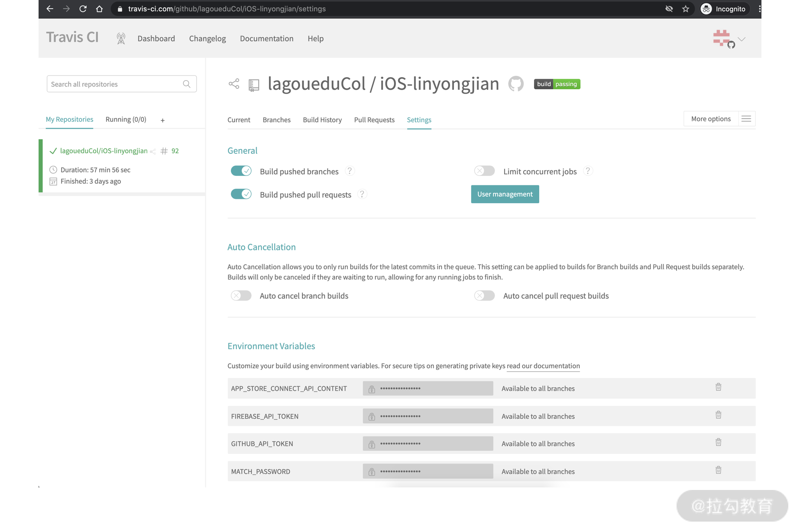Reload the page with refresh icon

(83, 9)
